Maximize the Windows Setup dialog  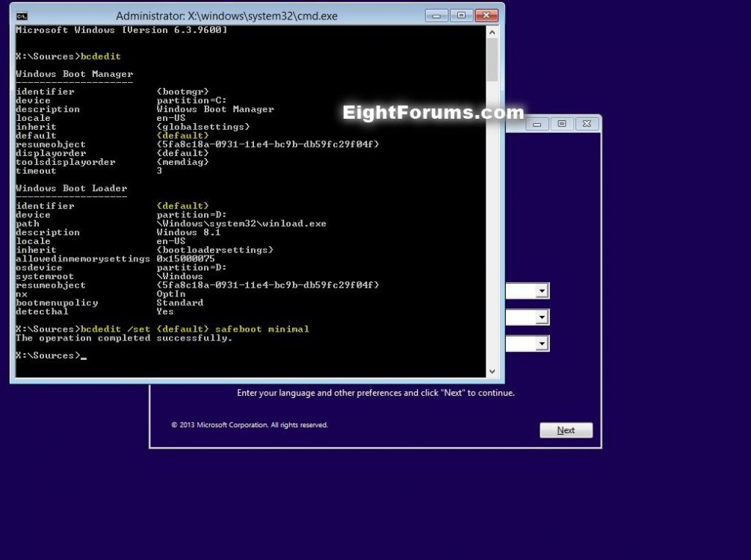point(562,124)
